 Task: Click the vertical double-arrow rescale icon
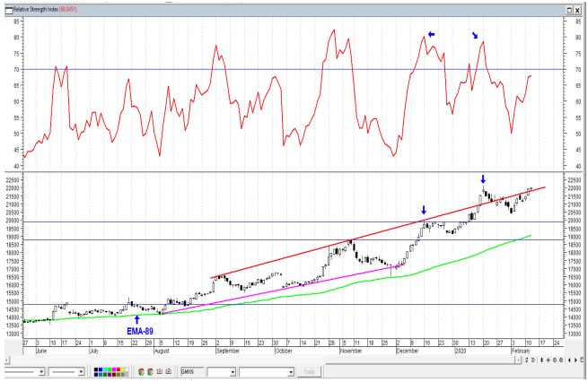point(541,360)
